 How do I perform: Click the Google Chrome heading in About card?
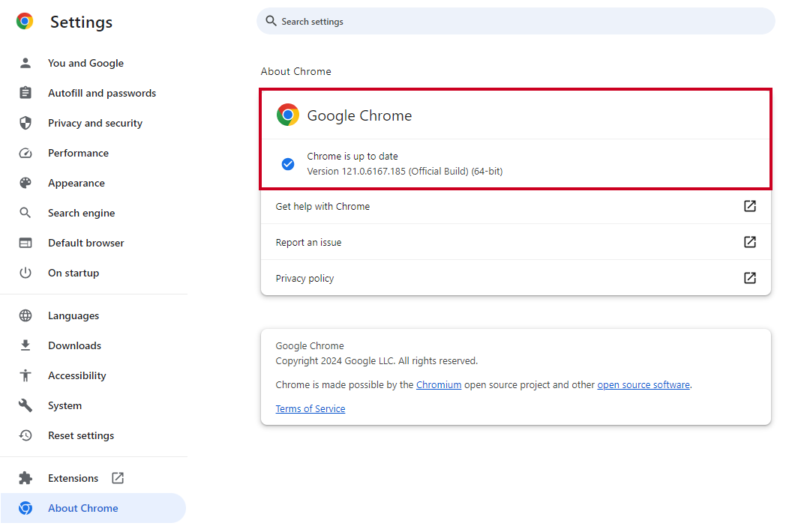coord(359,115)
